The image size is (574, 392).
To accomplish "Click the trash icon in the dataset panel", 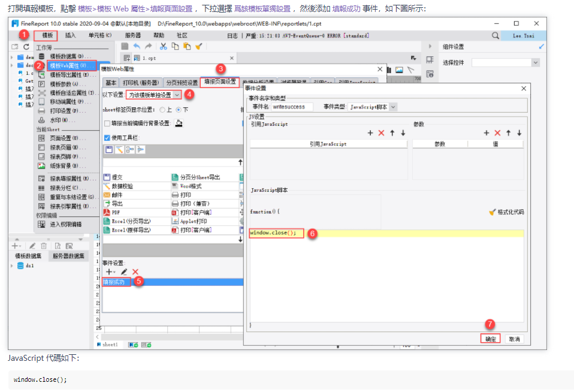I will pyautogui.click(x=44, y=246).
